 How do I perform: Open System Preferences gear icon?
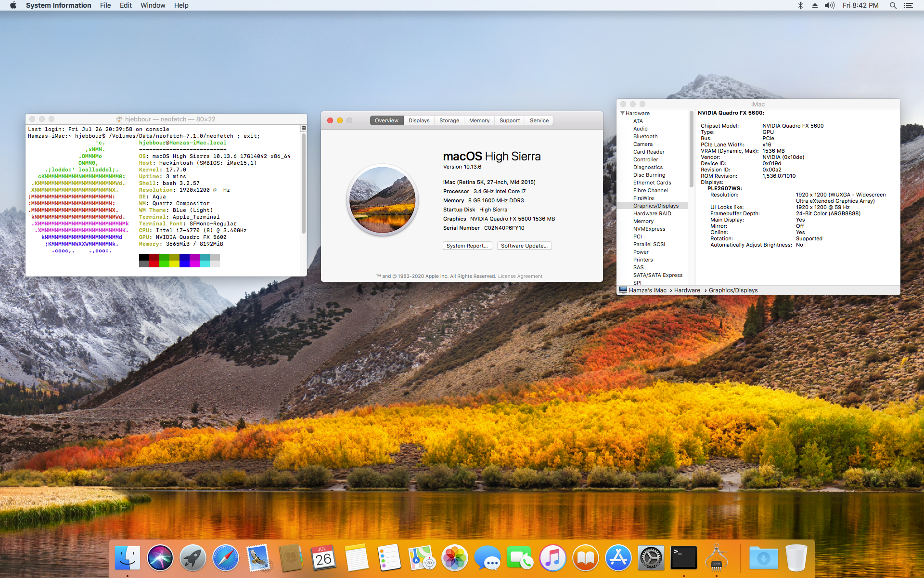[651, 558]
